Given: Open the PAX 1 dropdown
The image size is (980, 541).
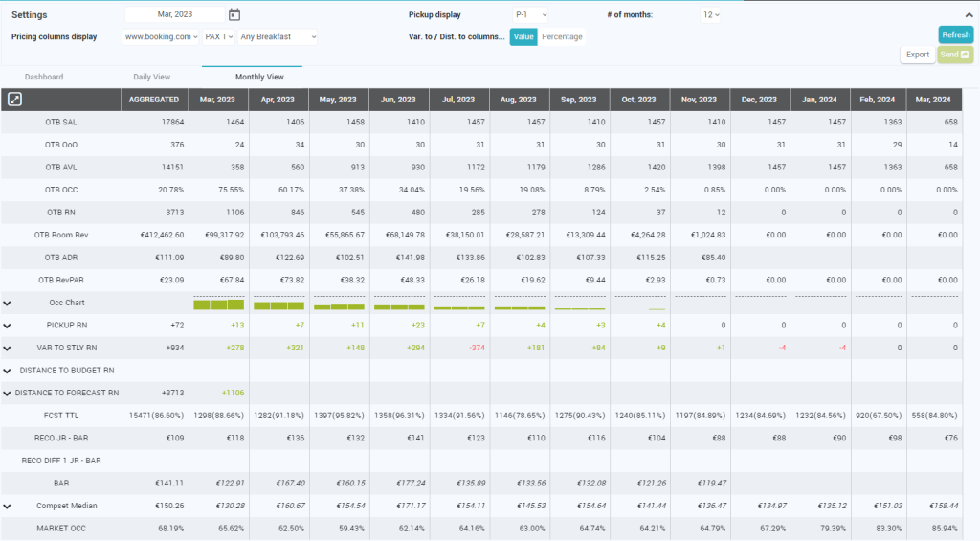Looking at the screenshot, I should (219, 37).
